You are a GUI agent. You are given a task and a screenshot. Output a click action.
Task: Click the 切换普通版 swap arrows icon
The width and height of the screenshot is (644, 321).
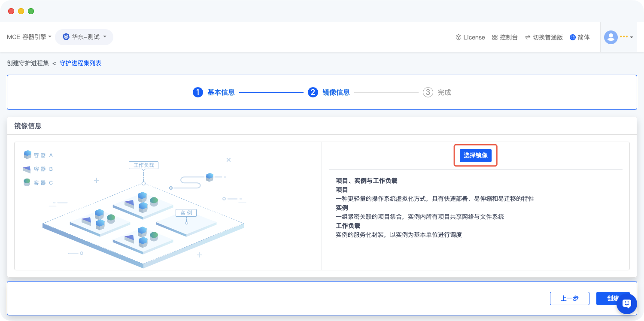528,37
